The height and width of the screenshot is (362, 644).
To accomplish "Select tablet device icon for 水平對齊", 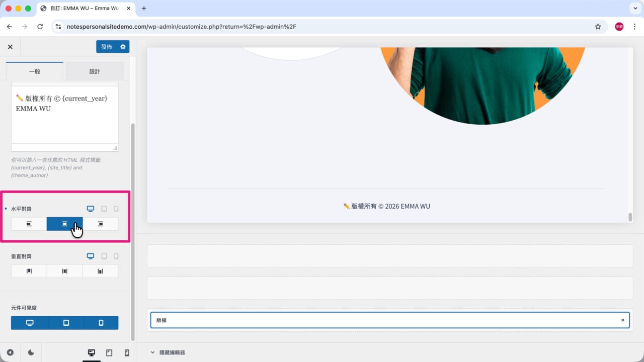I will click(104, 209).
